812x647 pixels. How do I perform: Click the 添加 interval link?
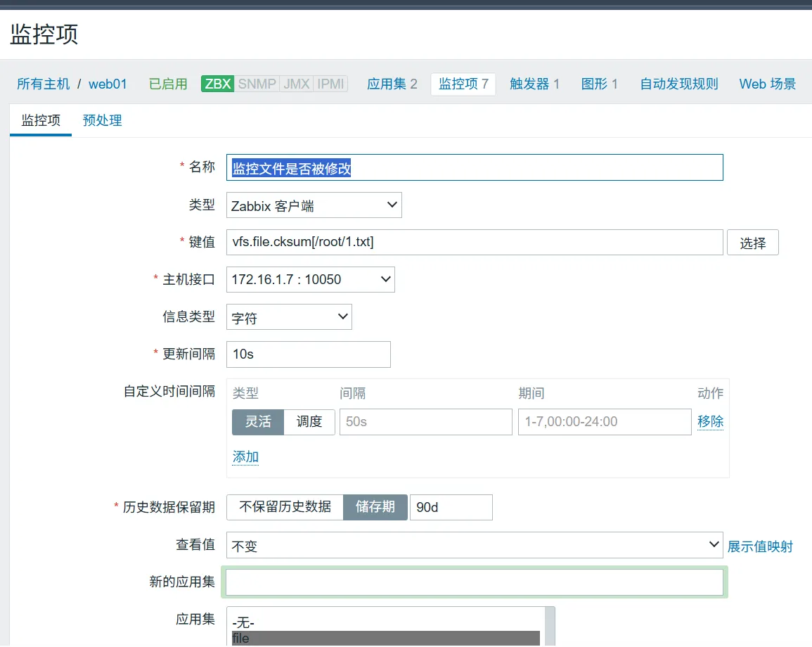point(245,457)
